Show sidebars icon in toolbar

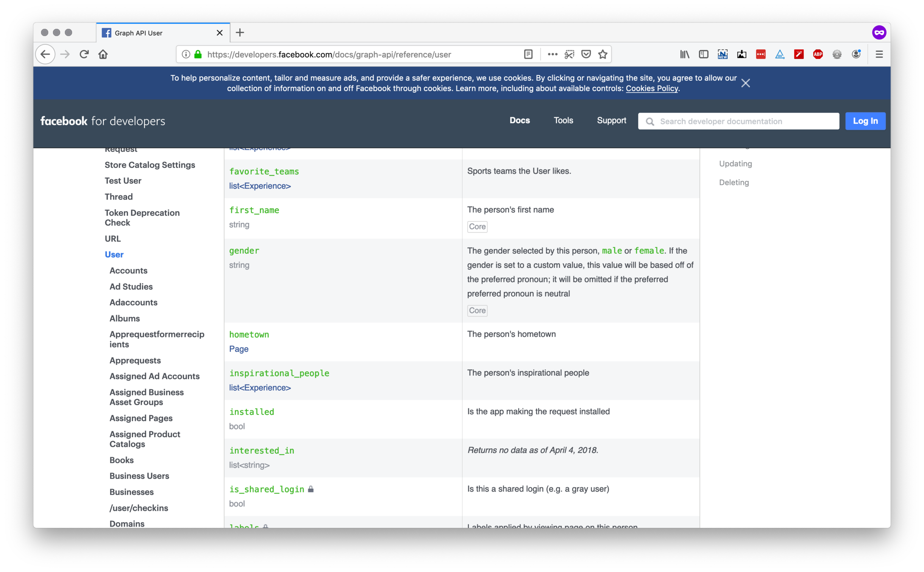(x=704, y=54)
